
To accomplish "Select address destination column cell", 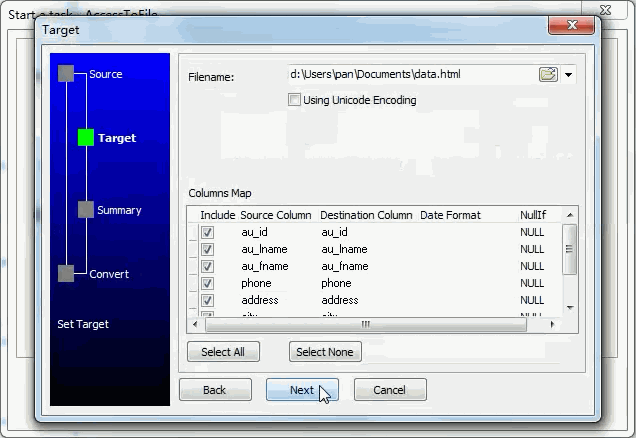I will pos(340,301).
